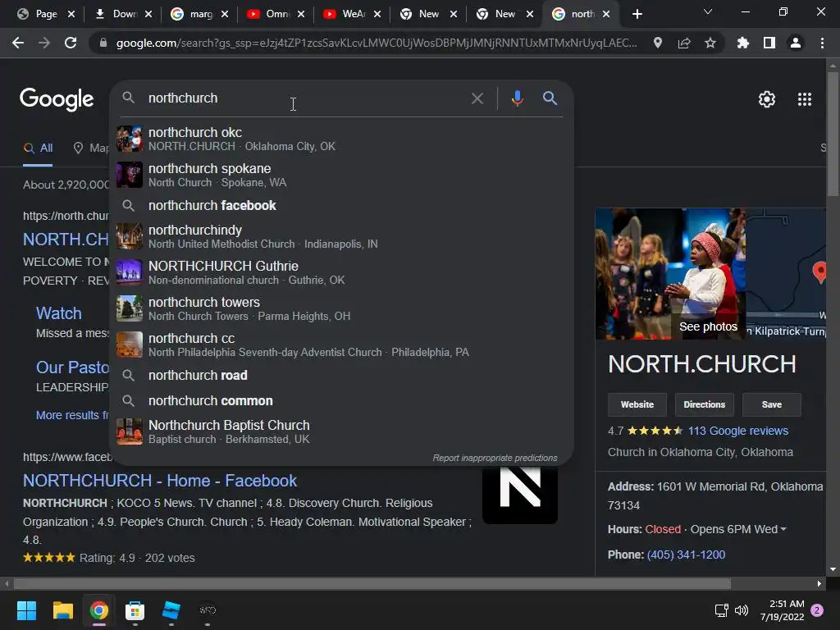Open the tab search dropdown chevron
Screen dimensions: 840x630
[708, 11]
